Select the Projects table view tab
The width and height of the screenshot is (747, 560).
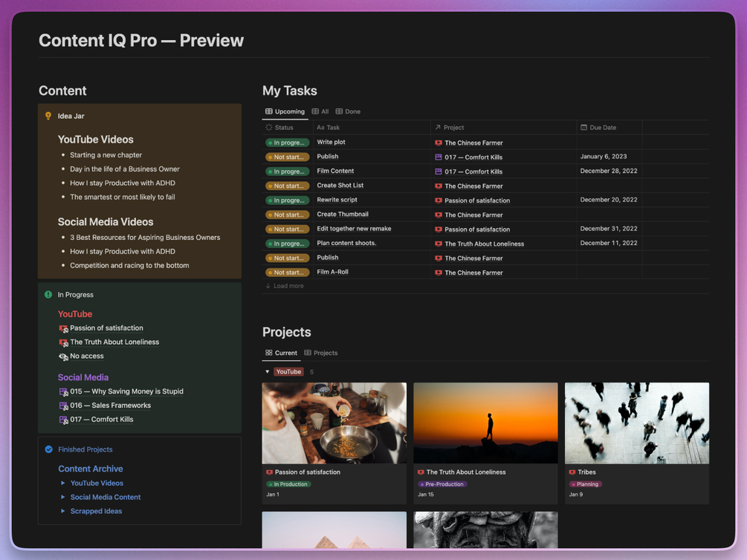tap(321, 353)
